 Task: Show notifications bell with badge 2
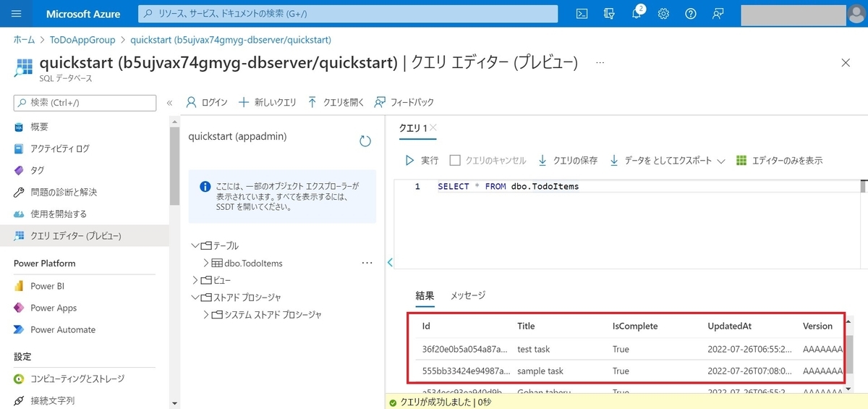click(x=637, y=14)
